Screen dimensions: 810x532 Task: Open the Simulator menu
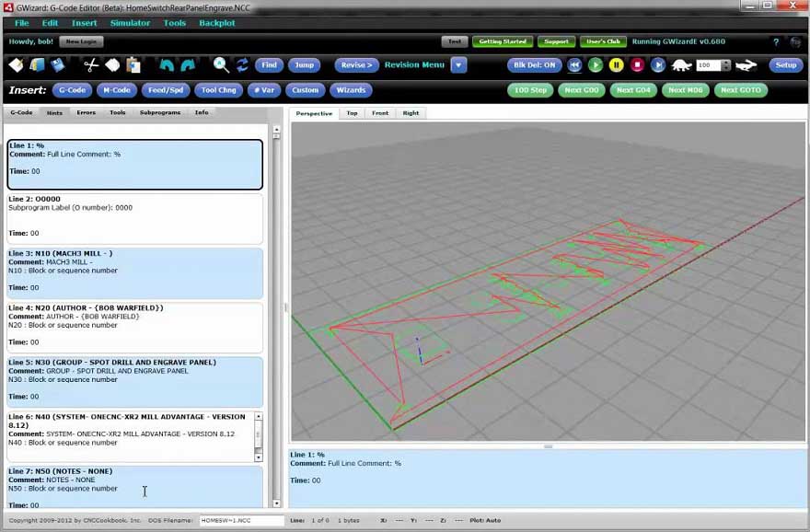(x=130, y=23)
